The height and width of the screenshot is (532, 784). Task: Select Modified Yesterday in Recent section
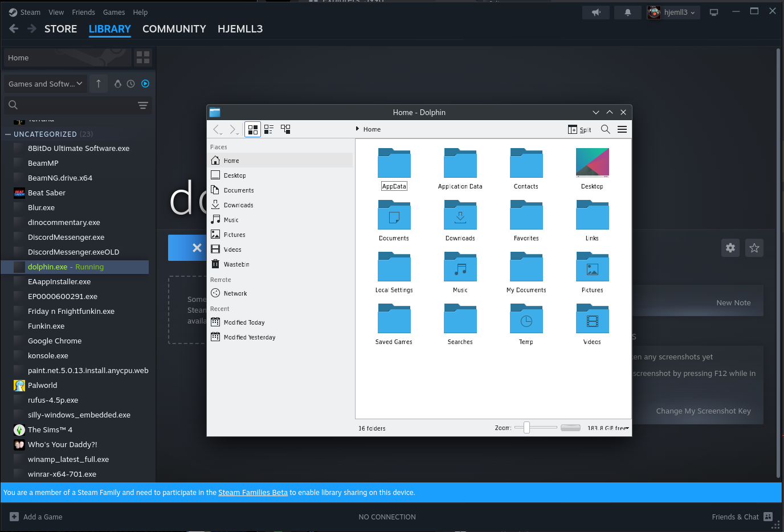pos(281,337)
